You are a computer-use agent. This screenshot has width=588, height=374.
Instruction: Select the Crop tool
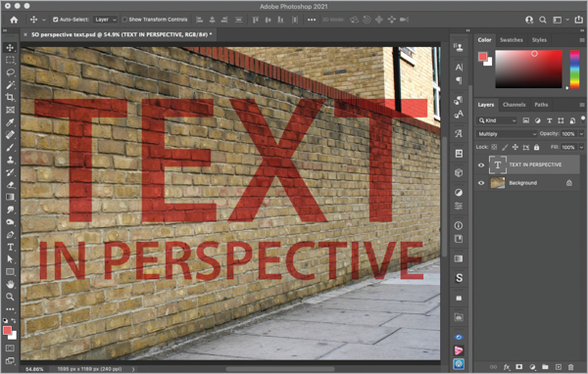tap(10, 98)
